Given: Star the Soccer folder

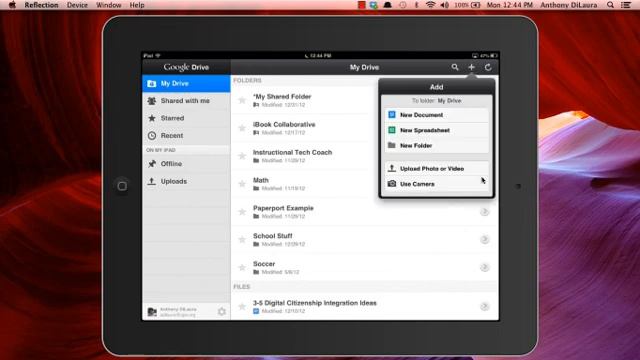Looking at the screenshot, I should pyautogui.click(x=242, y=267).
